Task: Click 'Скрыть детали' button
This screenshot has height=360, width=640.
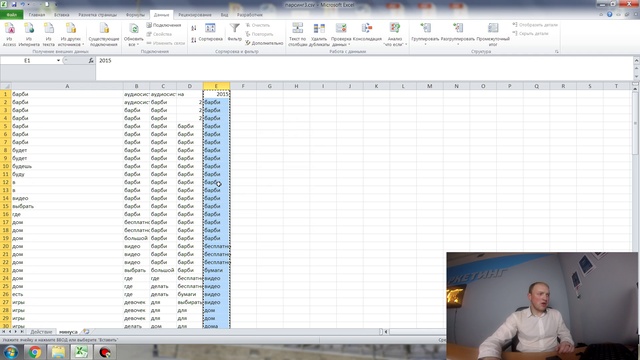Action: [531, 33]
